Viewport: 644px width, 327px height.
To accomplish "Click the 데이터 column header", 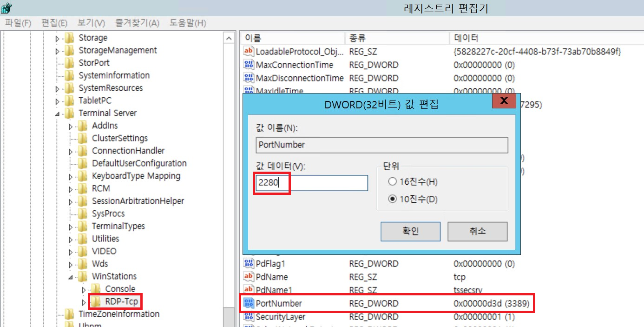I will pos(546,38).
